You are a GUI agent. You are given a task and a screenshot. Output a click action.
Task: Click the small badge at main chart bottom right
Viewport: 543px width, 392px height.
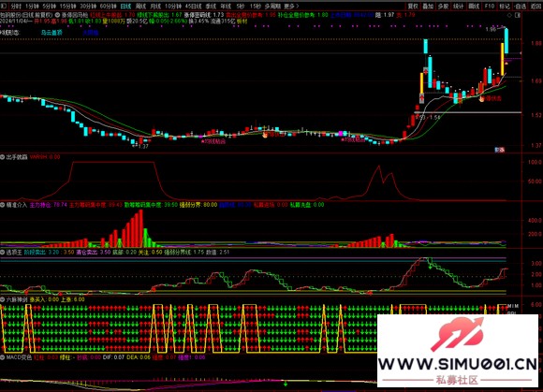point(499,150)
